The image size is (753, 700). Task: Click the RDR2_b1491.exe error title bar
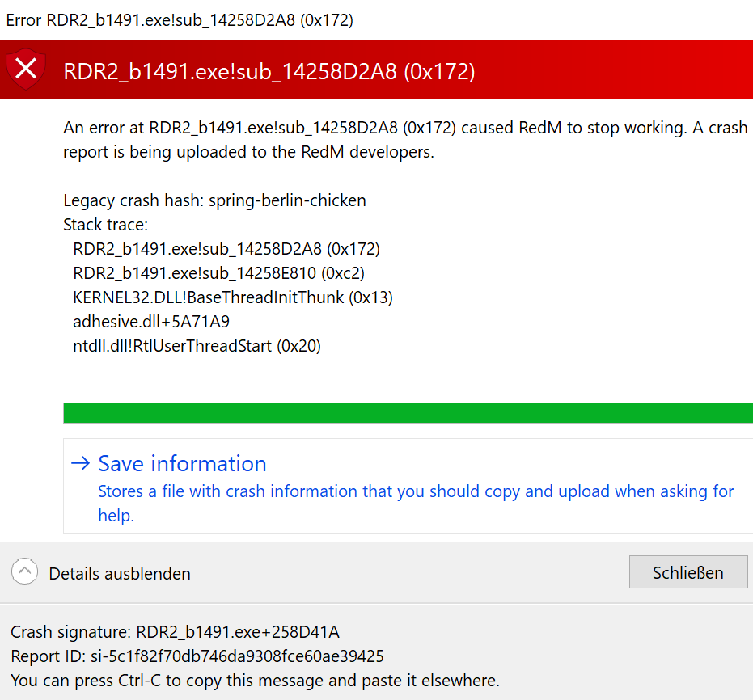(x=180, y=20)
